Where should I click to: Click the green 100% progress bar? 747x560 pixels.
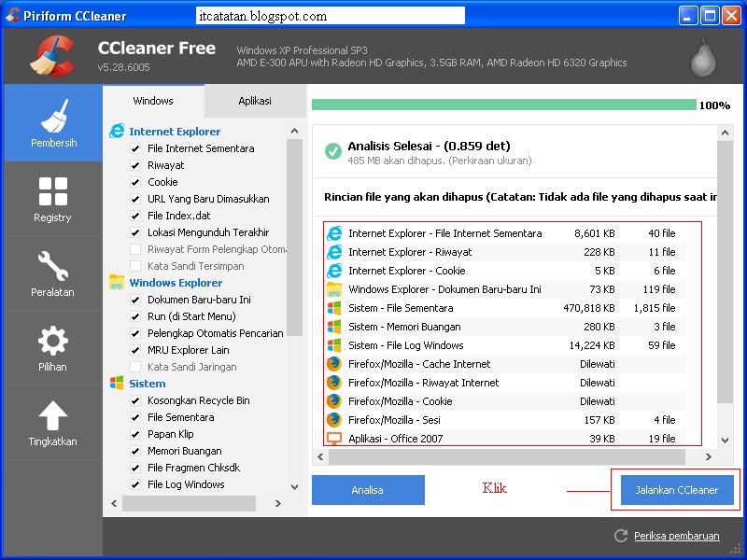(504, 105)
